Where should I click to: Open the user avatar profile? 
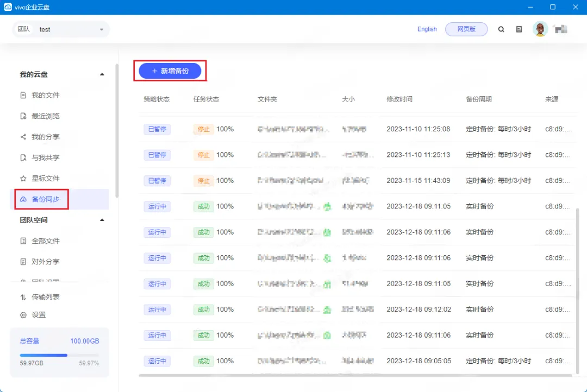[x=540, y=29]
